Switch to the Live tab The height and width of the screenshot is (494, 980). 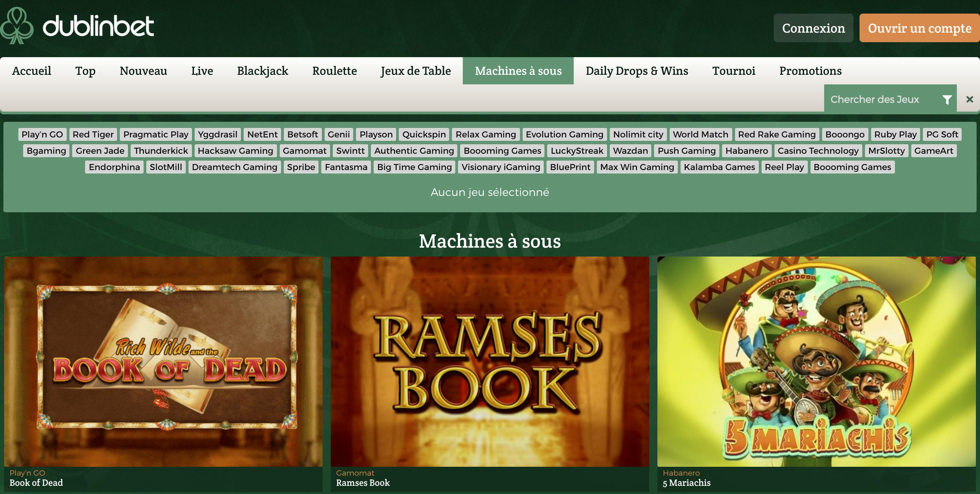[x=202, y=71]
